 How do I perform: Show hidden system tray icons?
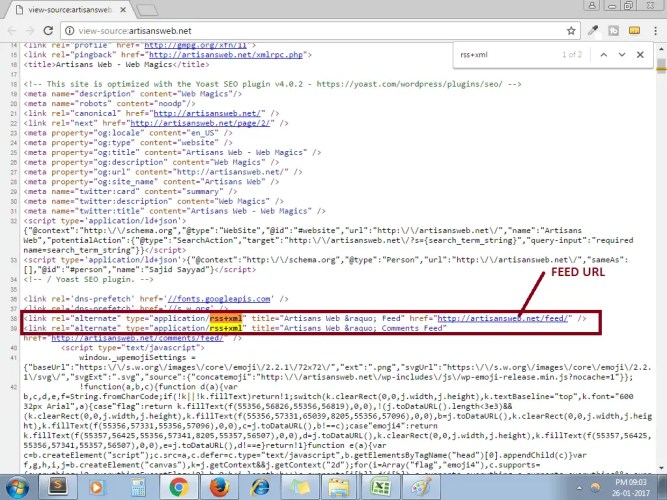[x=580, y=488]
